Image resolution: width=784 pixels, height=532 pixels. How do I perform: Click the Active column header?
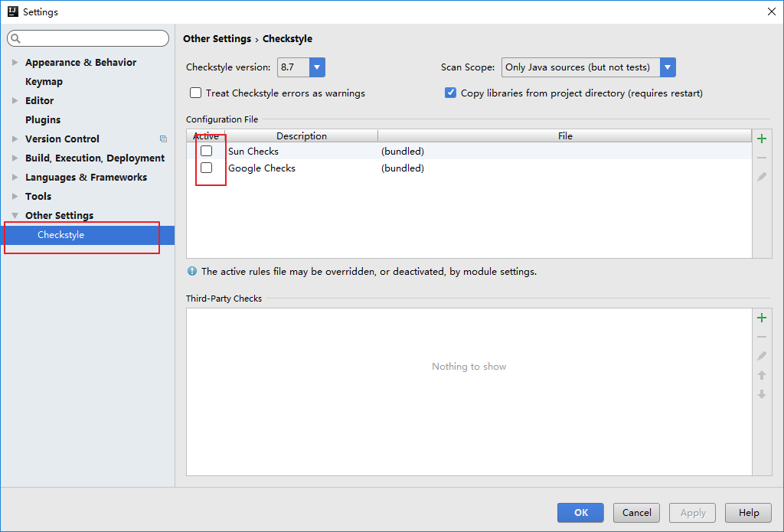[206, 136]
